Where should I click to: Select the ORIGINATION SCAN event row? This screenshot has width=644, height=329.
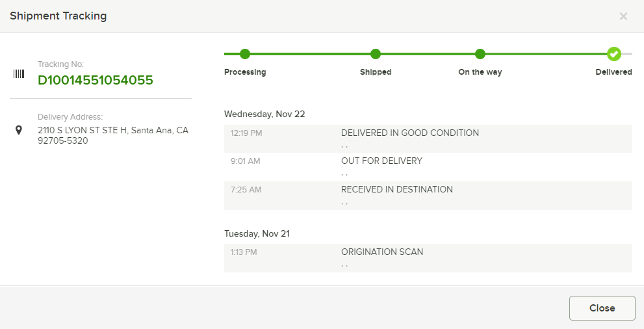428,258
